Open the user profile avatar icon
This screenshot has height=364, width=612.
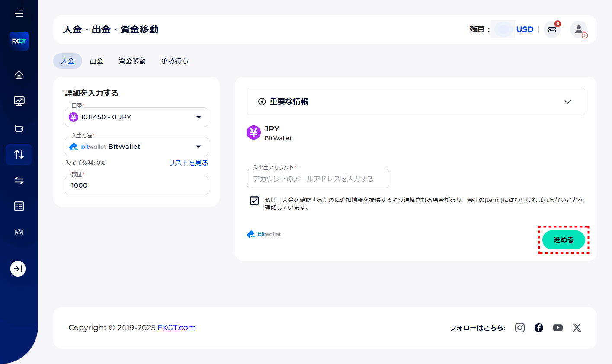pos(579,29)
